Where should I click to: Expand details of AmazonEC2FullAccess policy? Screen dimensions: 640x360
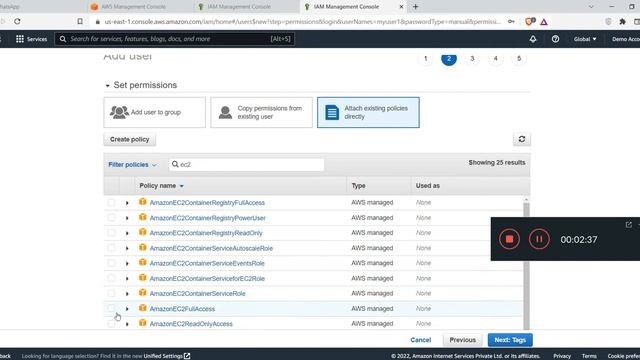point(127,309)
